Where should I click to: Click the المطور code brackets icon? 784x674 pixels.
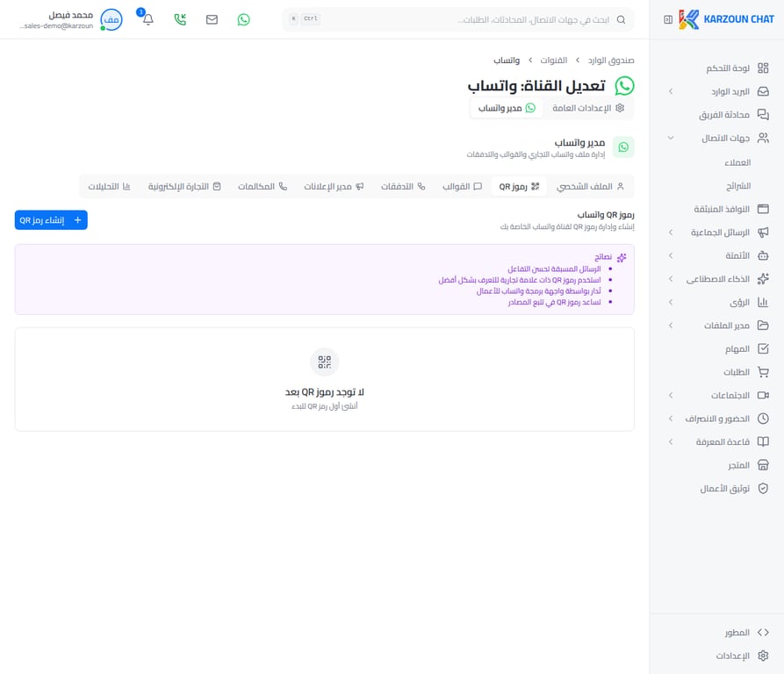[763, 633]
